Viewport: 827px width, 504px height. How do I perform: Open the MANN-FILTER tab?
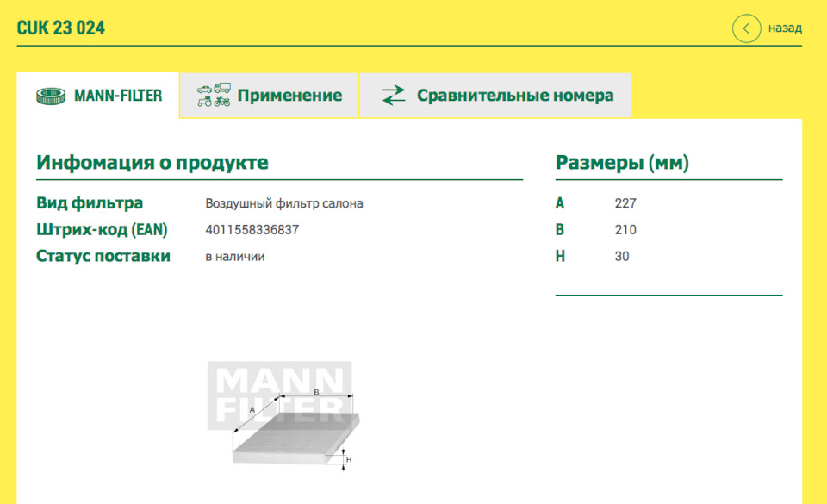point(98,96)
